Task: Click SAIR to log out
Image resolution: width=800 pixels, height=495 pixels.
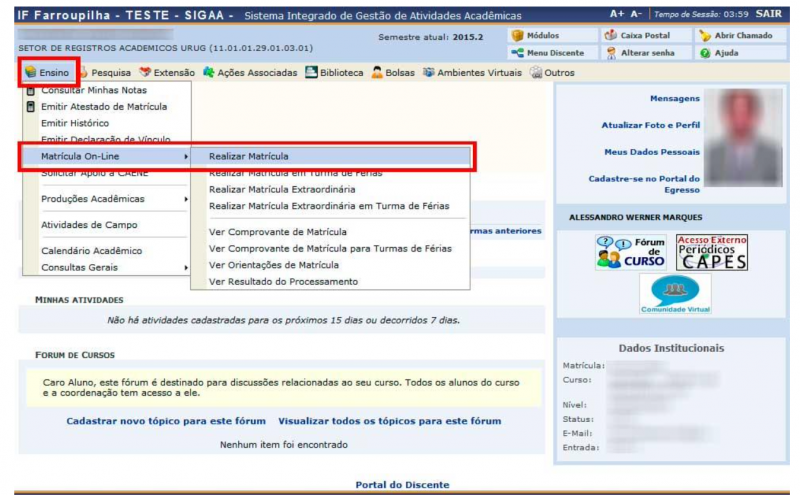Action: click(x=770, y=15)
